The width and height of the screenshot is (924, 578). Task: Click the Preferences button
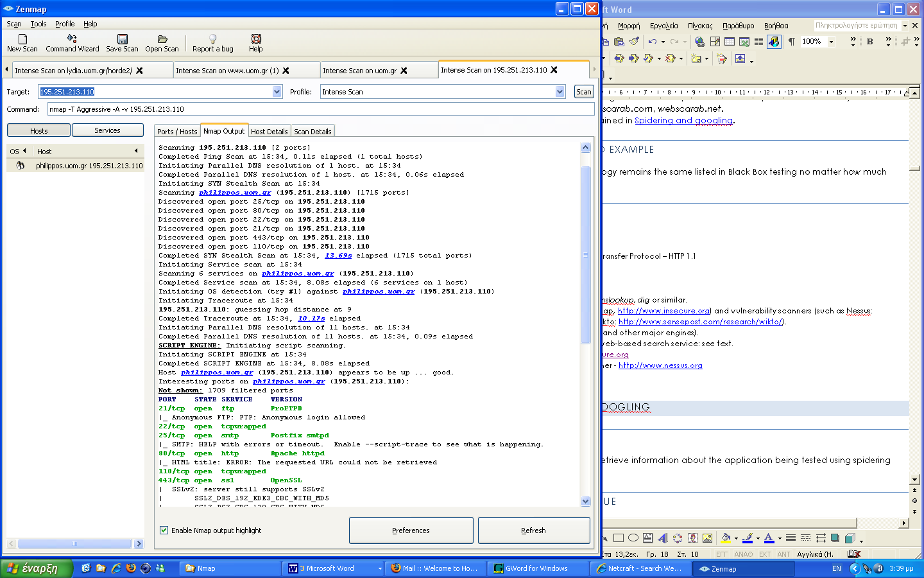(x=411, y=530)
